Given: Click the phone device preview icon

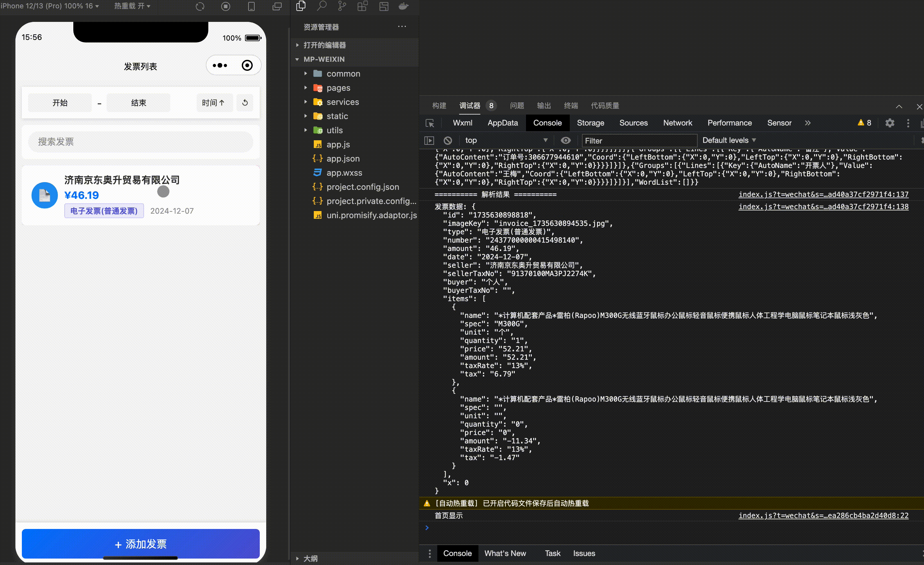Looking at the screenshot, I should [x=251, y=6].
